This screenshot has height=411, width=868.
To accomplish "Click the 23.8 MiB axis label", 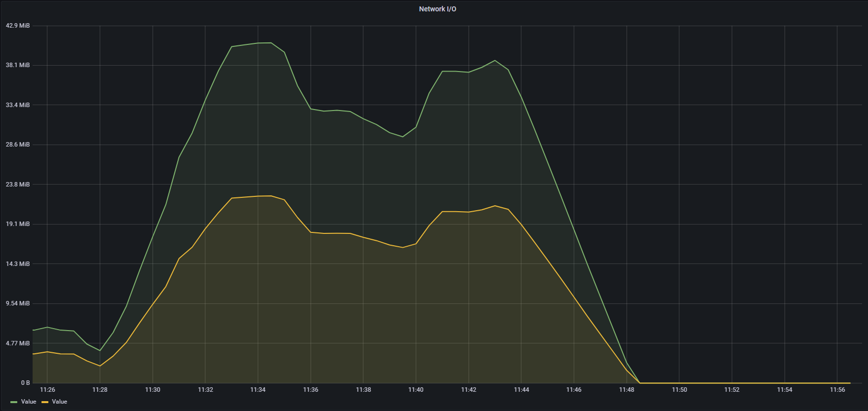I will (18, 185).
